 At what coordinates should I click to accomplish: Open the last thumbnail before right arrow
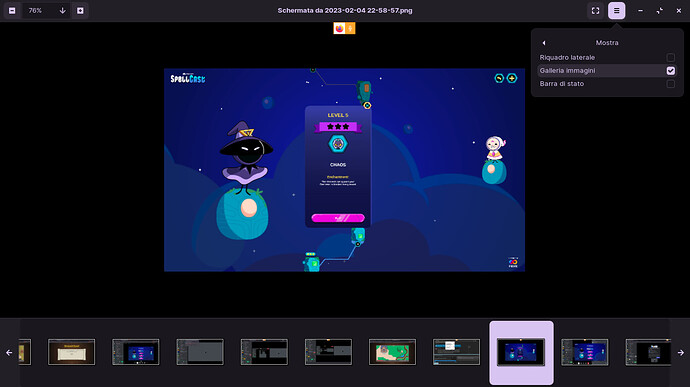point(648,352)
